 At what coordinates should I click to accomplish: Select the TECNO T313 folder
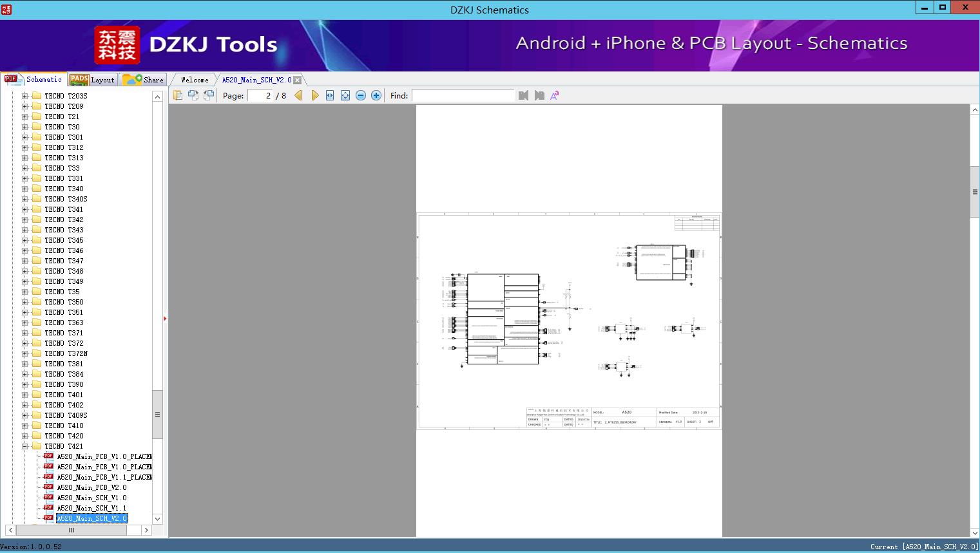pos(64,158)
